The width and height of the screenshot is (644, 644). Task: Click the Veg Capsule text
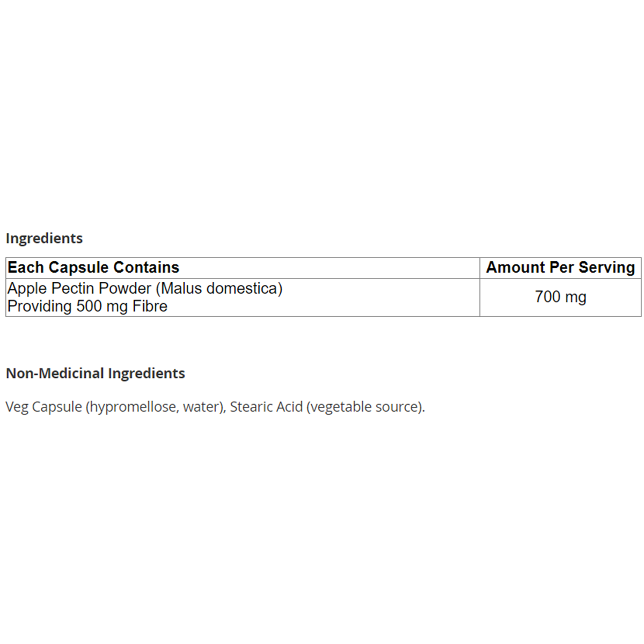tap(43, 407)
